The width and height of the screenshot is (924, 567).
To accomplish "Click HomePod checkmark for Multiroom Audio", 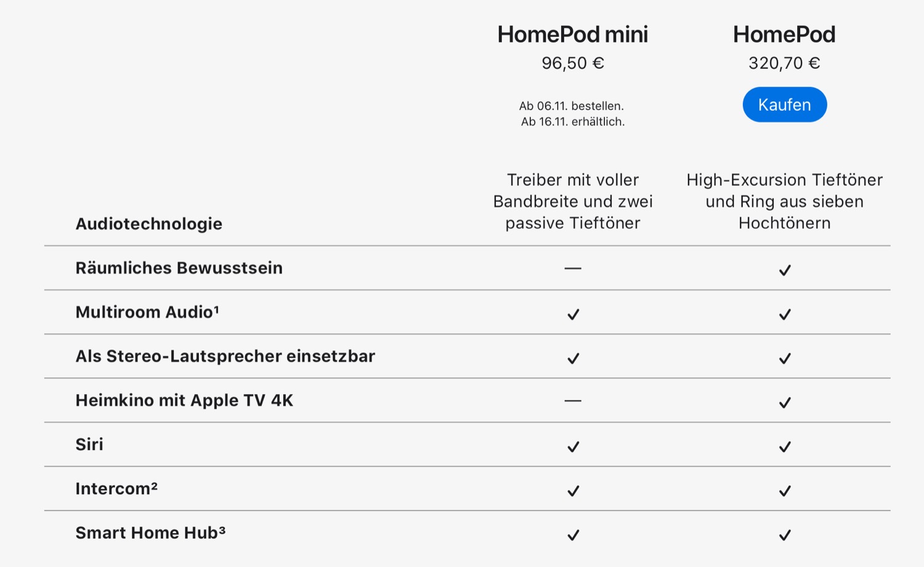I will 784,314.
